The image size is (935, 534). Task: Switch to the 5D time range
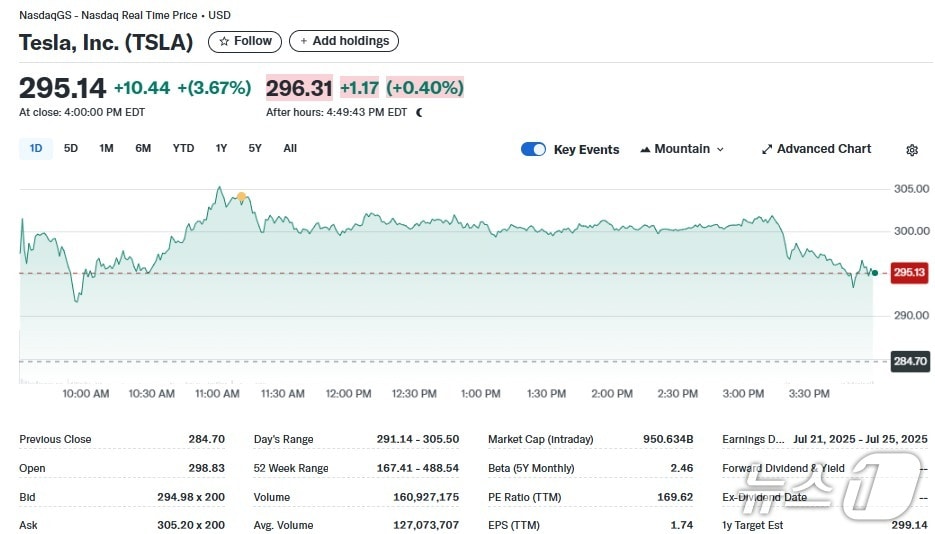click(71, 148)
